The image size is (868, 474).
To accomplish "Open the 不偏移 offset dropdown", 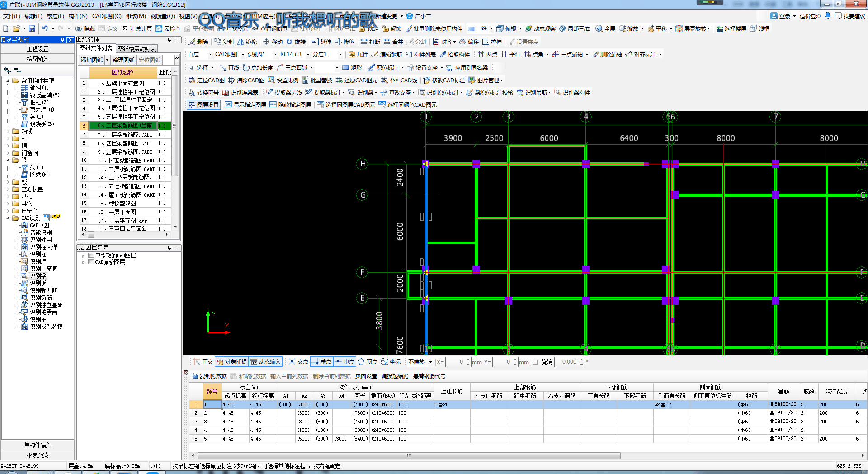I will pos(430,362).
